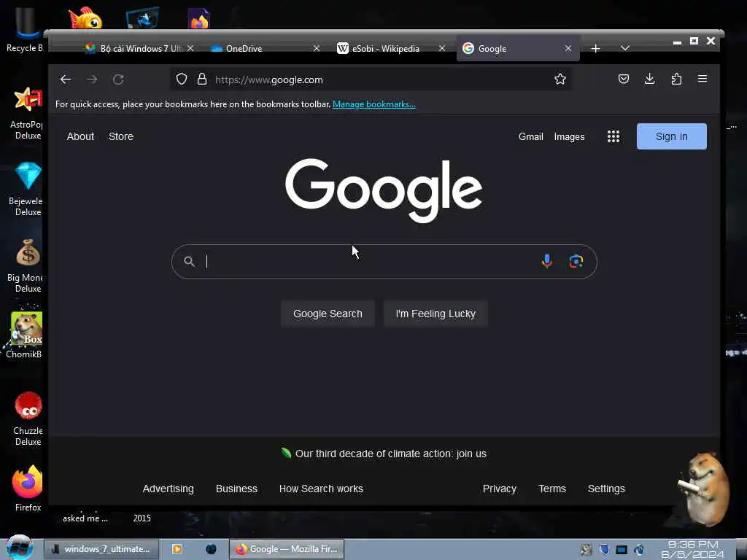Viewport: 747px width, 560px height.
Task: Open the Gmail link
Action: [531, 136]
